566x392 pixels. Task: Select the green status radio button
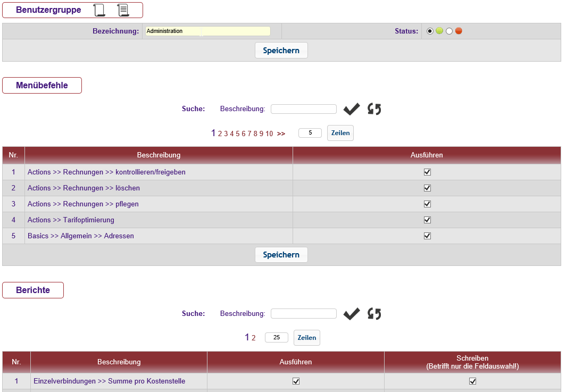click(x=430, y=31)
